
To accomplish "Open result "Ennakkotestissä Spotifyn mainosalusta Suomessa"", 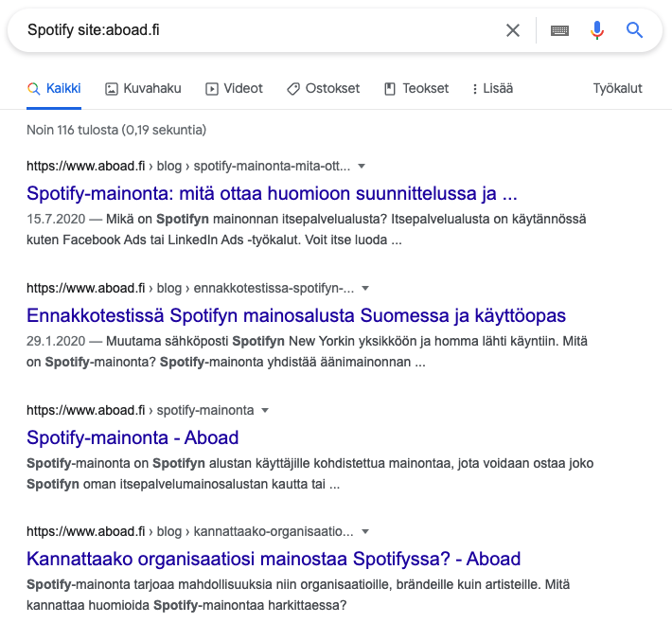I will click(x=295, y=315).
